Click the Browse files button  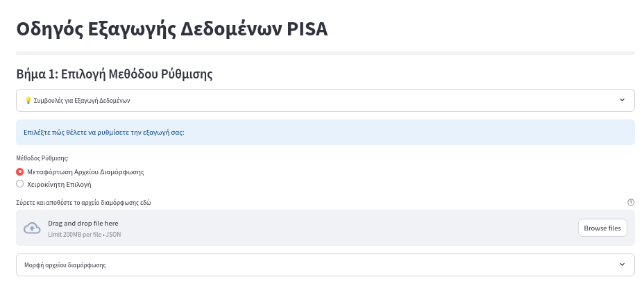pos(602,228)
